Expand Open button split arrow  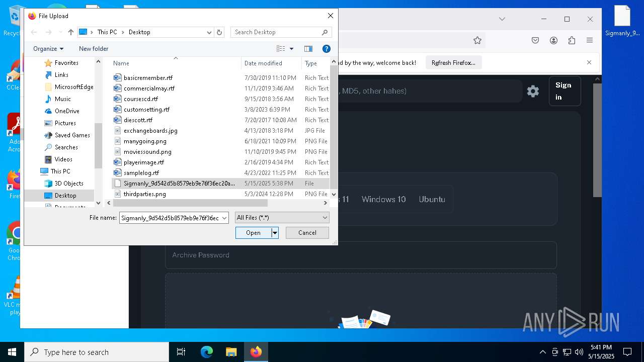(275, 233)
